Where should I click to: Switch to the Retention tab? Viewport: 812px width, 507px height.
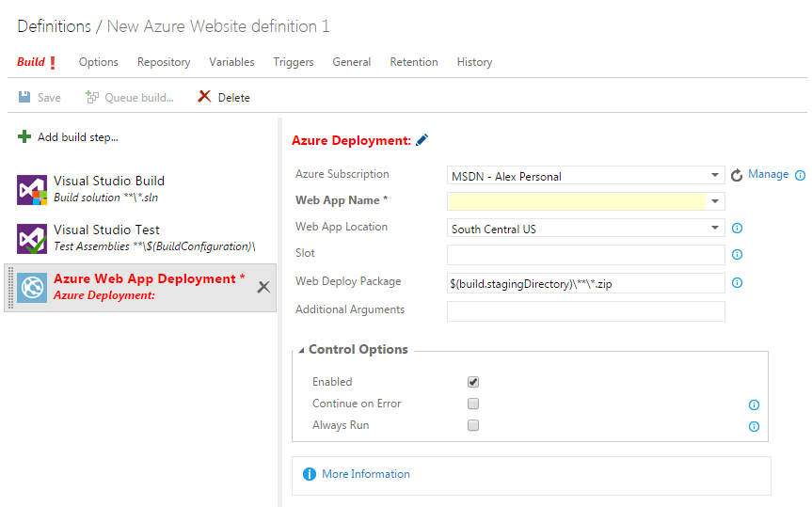coord(414,62)
